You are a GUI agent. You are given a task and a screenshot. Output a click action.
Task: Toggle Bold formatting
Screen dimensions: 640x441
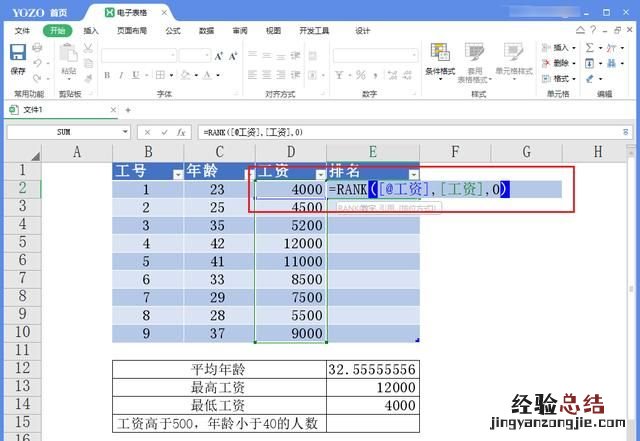(106, 75)
